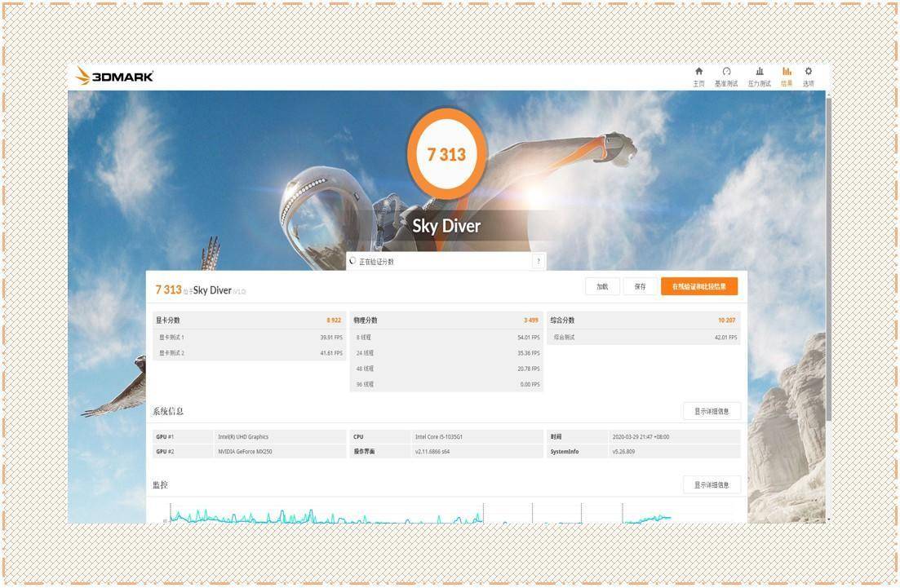
Task: Click the Sky Diver banner title
Action: pos(446,225)
